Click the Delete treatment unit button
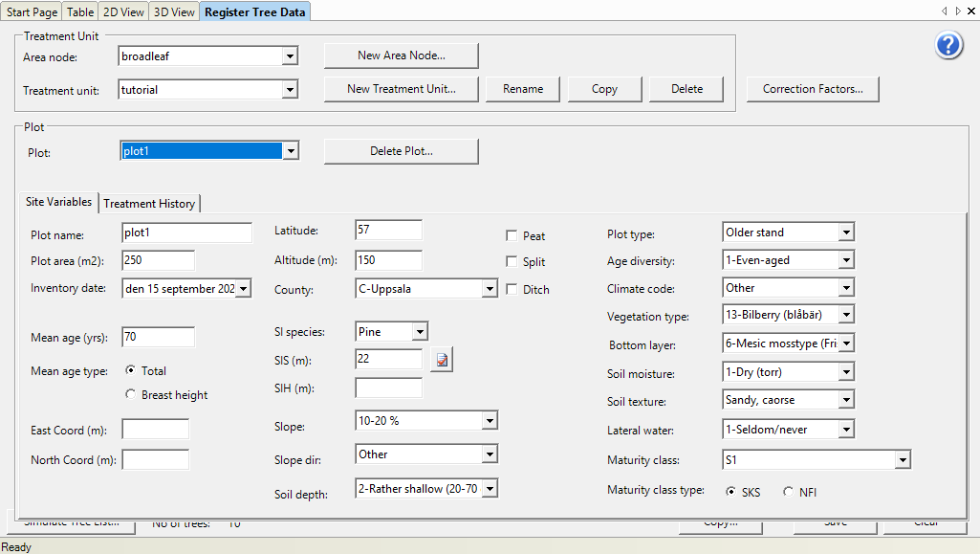 [686, 89]
